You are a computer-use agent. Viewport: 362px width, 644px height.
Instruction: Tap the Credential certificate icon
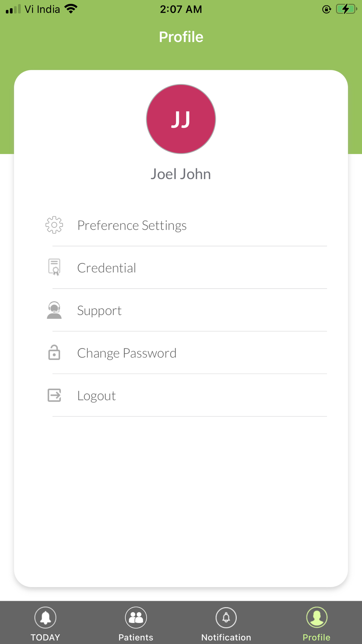(x=54, y=267)
